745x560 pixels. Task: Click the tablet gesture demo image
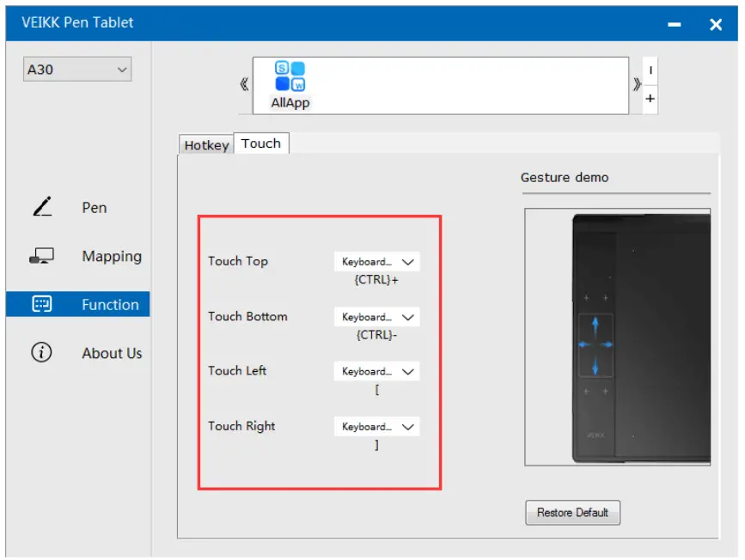(x=617, y=337)
